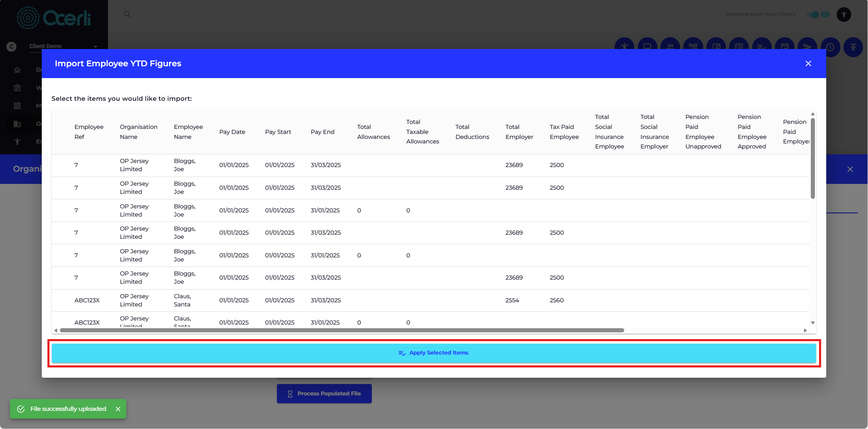This screenshot has height=429, width=868.
Task: Click the employee person icon in the sidebar
Action: pos(17,141)
